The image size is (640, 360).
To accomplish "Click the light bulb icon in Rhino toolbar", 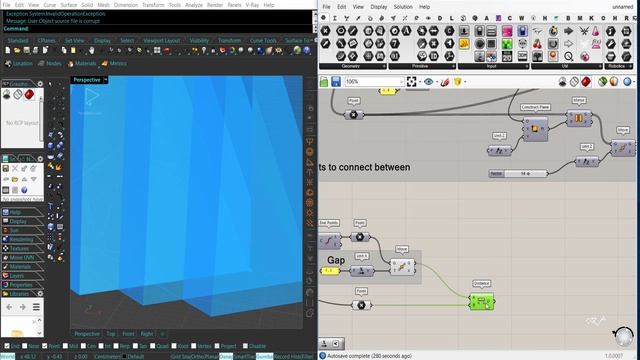I will pos(204,50).
